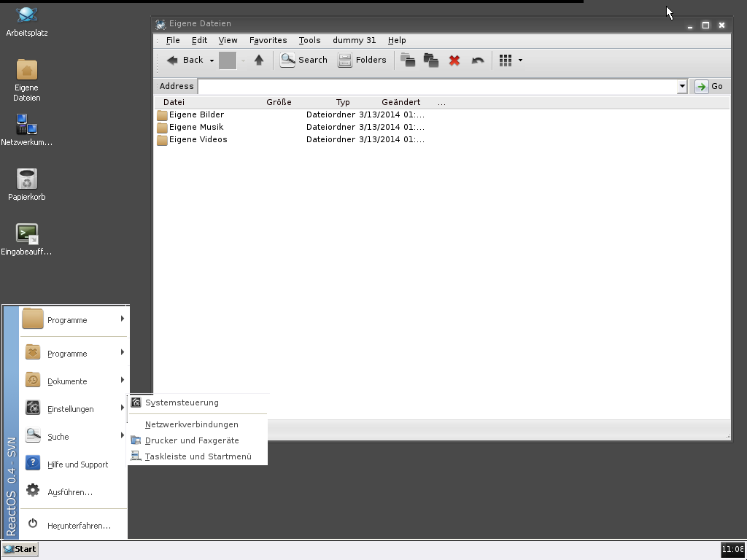Click the Go button
The image size is (747, 560).
[x=710, y=86]
